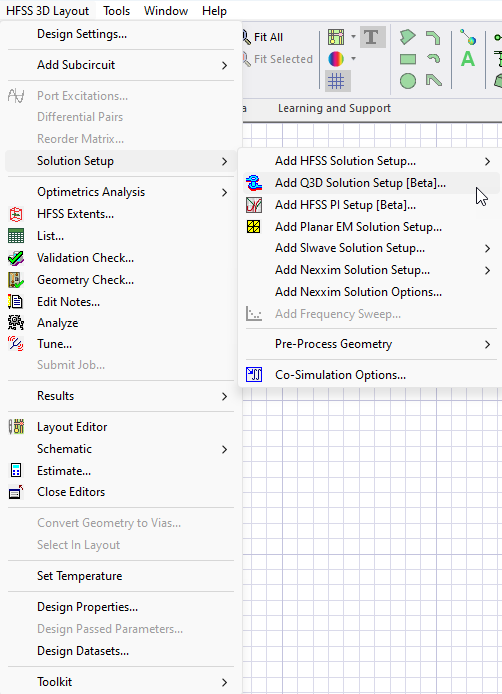This screenshot has height=694, width=502.
Task: Click the Analyze gears icon
Action: (16, 323)
